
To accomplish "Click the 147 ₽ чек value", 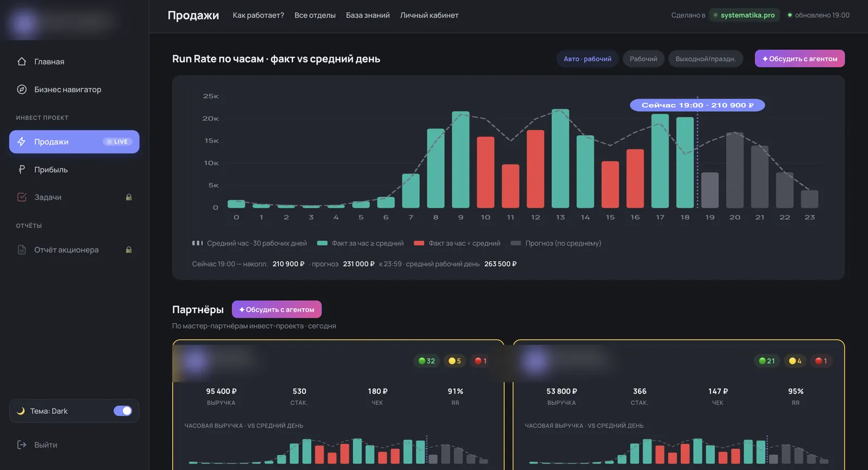I will tap(718, 391).
